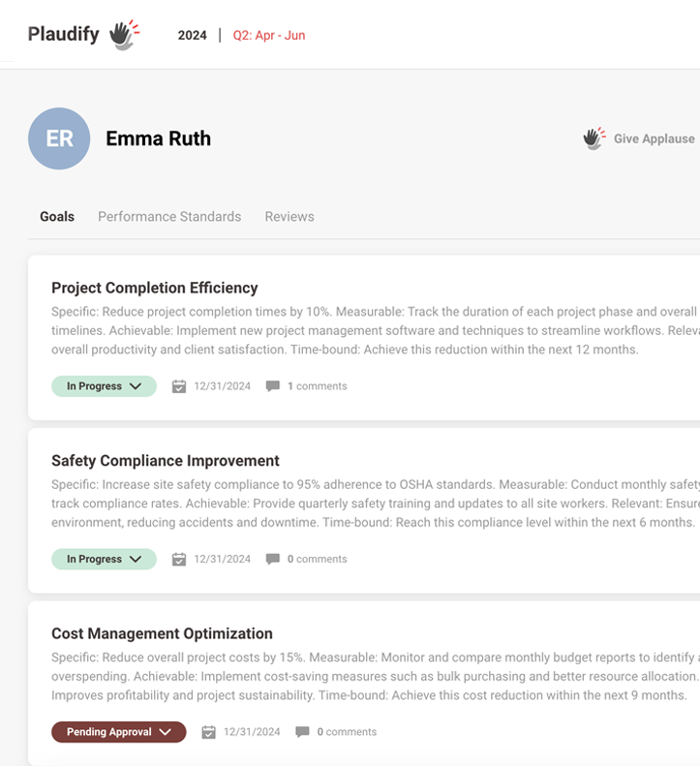The width and height of the screenshot is (700, 766).
Task: Click the comment bubble icon on Cost Management Optimization
Action: click(302, 732)
